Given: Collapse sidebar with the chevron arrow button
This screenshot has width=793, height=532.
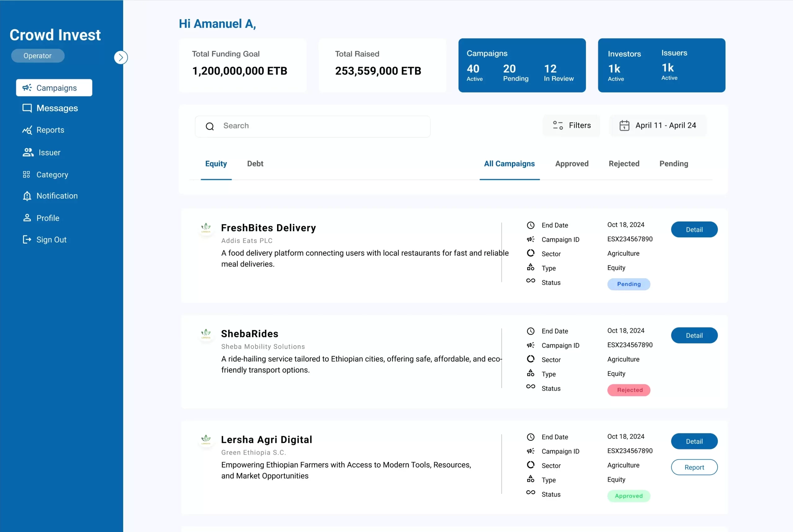Looking at the screenshot, I should [121, 57].
